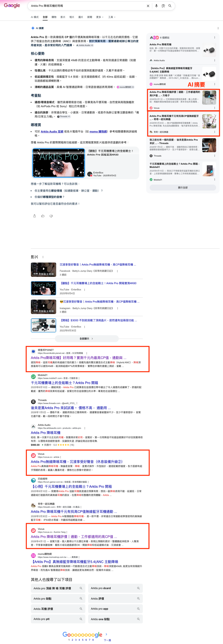Play the EnterBox 觀點 video in AI summary
Viewport: 223px width, 644px height.
click(59, 163)
